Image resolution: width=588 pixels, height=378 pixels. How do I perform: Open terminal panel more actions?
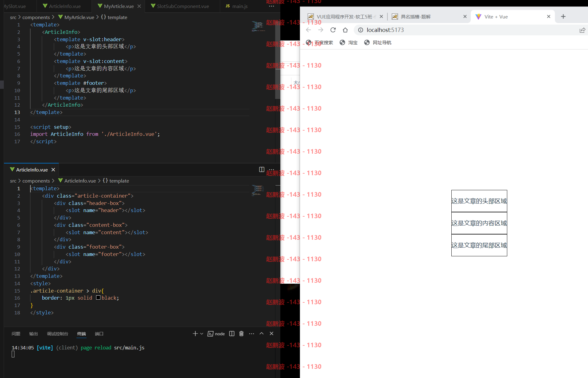tap(251, 334)
